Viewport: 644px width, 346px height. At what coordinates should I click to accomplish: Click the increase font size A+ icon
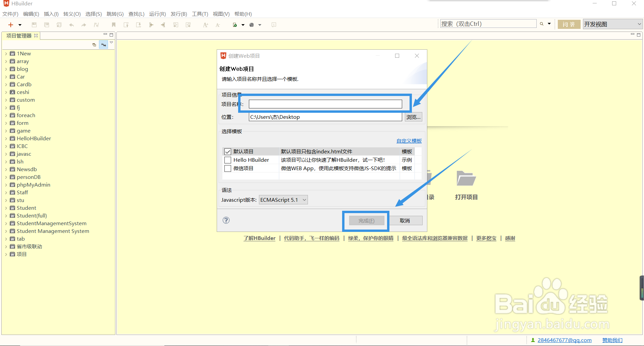[x=206, y=25]
